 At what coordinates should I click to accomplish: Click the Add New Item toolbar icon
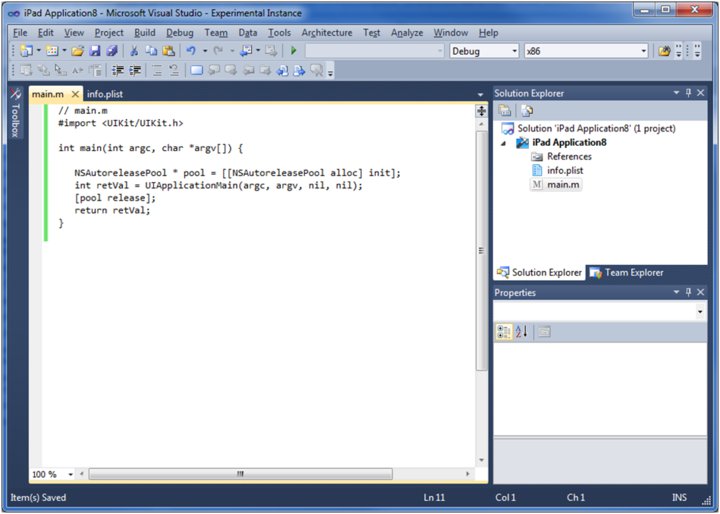click(x=52, y=51)
